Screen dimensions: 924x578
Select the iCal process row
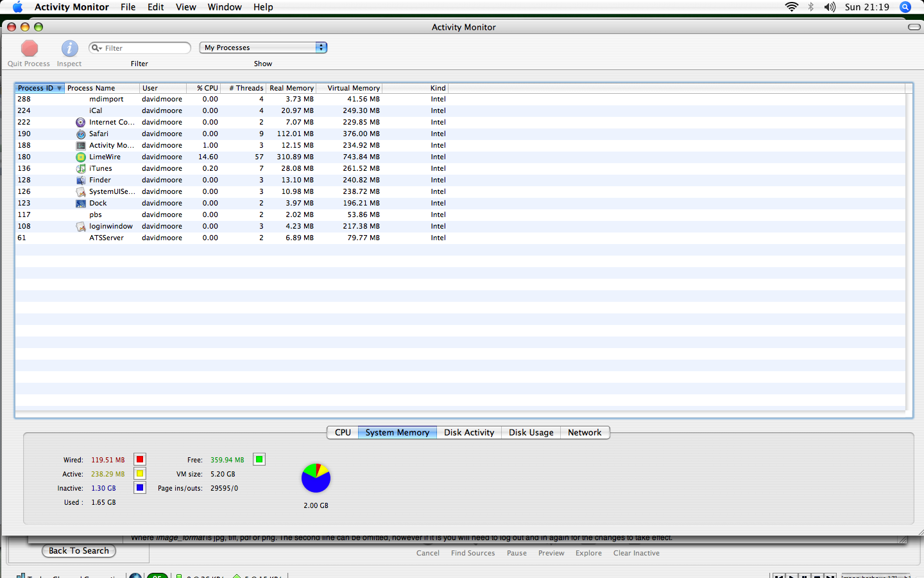(x=460, y=110)
